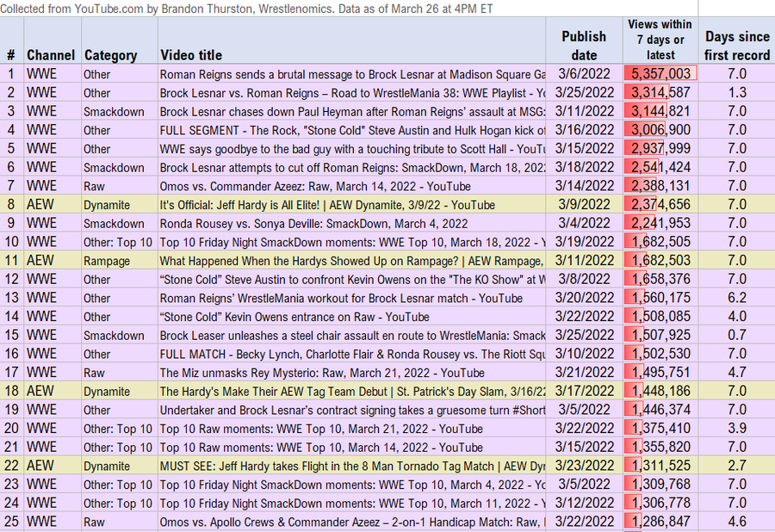Screen dimensions: 775x532
Task: Select the publish date 3/9/2022
Action: [x=584, y=205]
